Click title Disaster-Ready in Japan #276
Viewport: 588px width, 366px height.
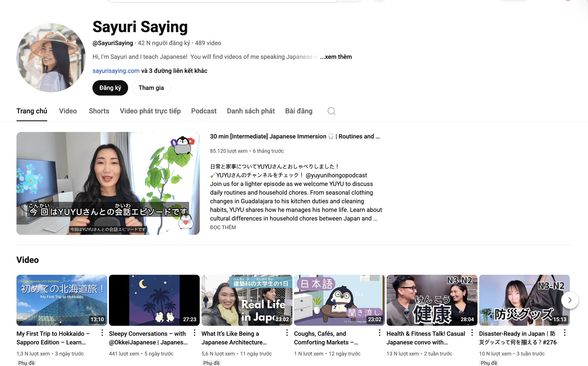click(x=518, y=338)
